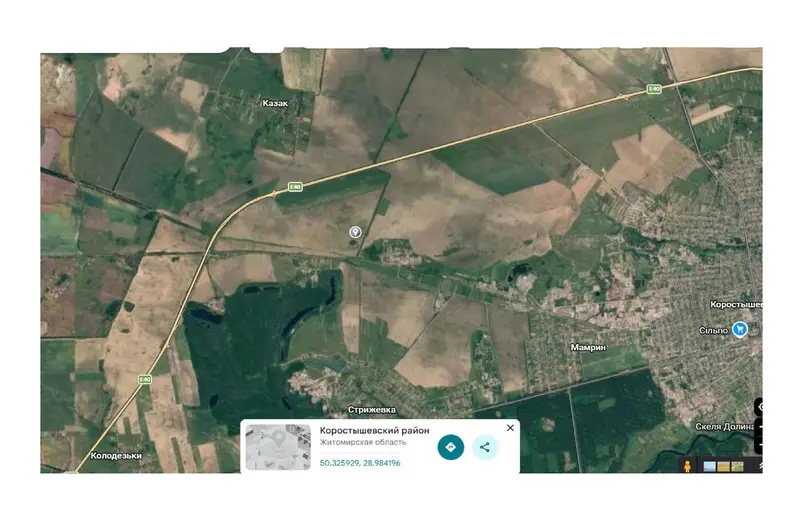The height and width of the screenshot is (525, 800).
Task: Click the directions arrow button in the info card
Action: click(451, 447)
